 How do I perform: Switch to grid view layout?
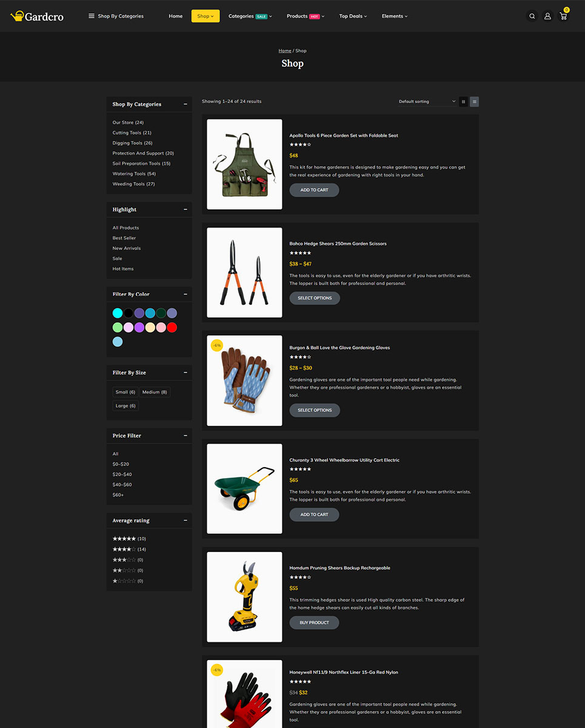(x=463, y=102)
